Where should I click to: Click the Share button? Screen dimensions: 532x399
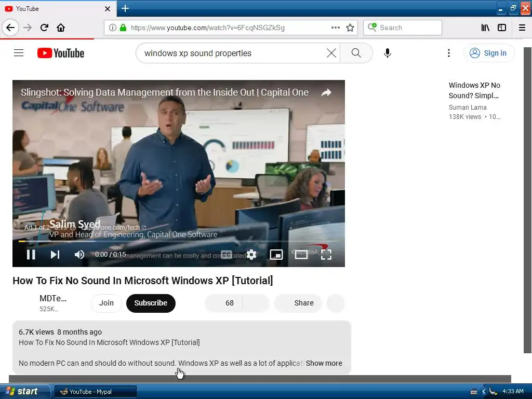click(x=298, y=303)
